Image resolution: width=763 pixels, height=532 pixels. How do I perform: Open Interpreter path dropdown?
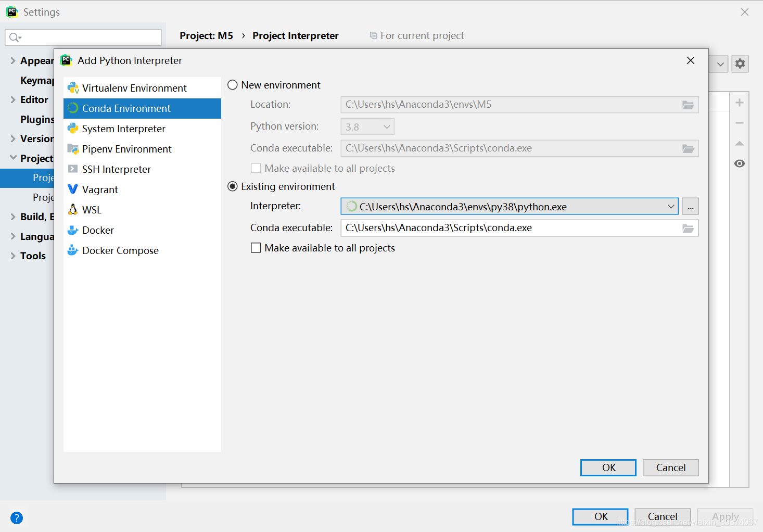click(x=671, y=207)
